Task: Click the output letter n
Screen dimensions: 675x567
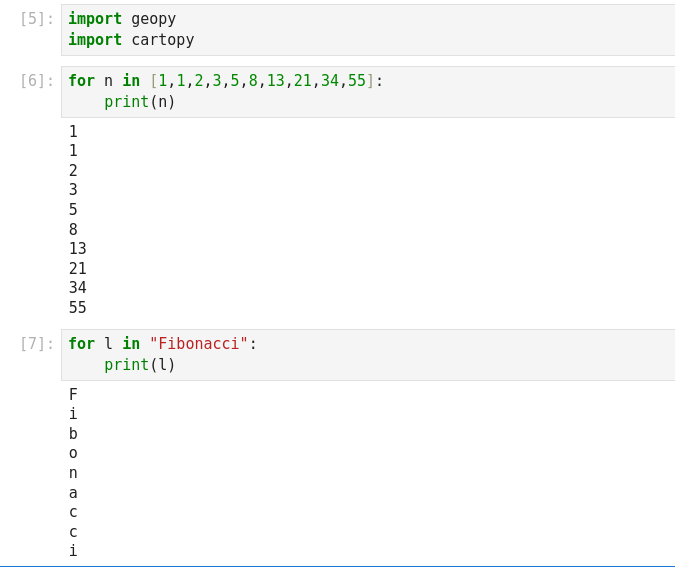Action: [x=73, y=473]
